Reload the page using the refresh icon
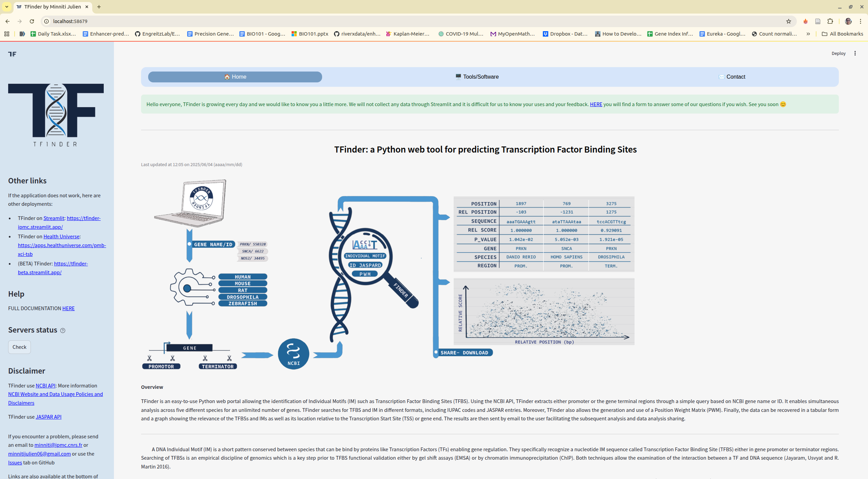868x479 pixels. click(32, 21)
